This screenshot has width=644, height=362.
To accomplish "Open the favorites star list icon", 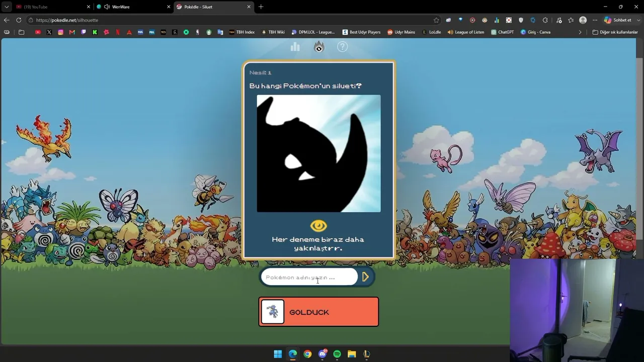I will (571, 20).
